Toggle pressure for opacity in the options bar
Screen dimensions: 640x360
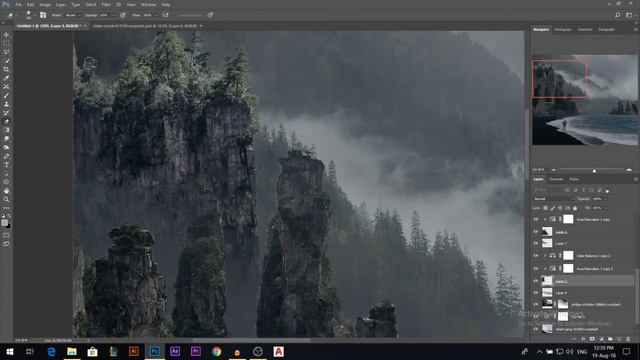point(123,15)
